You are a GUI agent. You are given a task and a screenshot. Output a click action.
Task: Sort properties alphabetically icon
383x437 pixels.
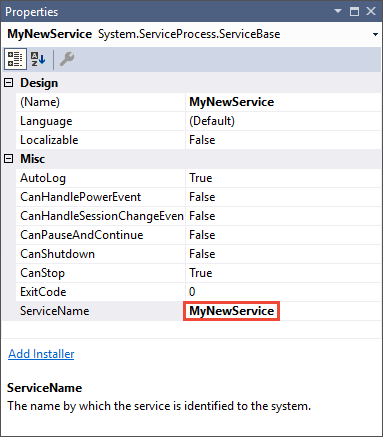pyautogui.click(x=38, y=59)
